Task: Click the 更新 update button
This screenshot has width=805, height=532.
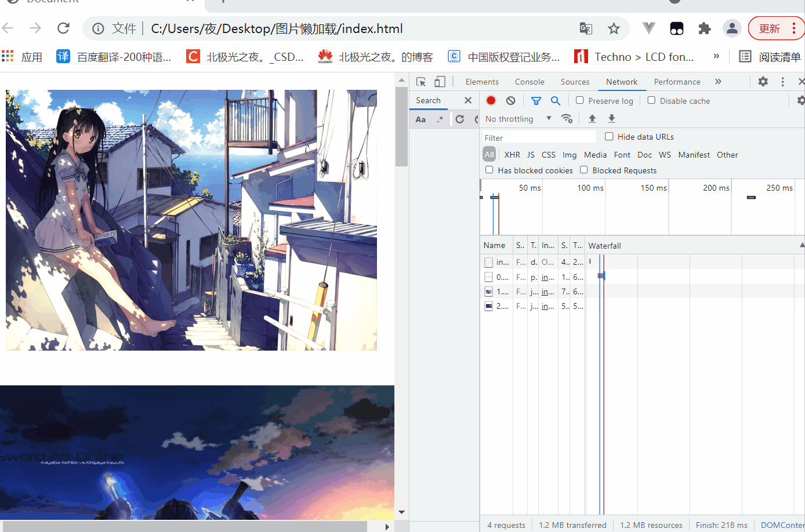Action: pos(770,28)
